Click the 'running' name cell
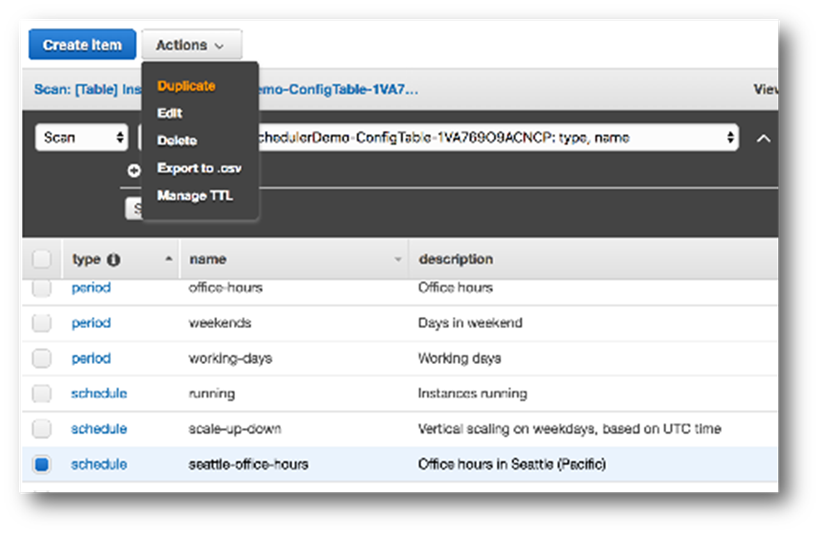 tap(211, 393)
